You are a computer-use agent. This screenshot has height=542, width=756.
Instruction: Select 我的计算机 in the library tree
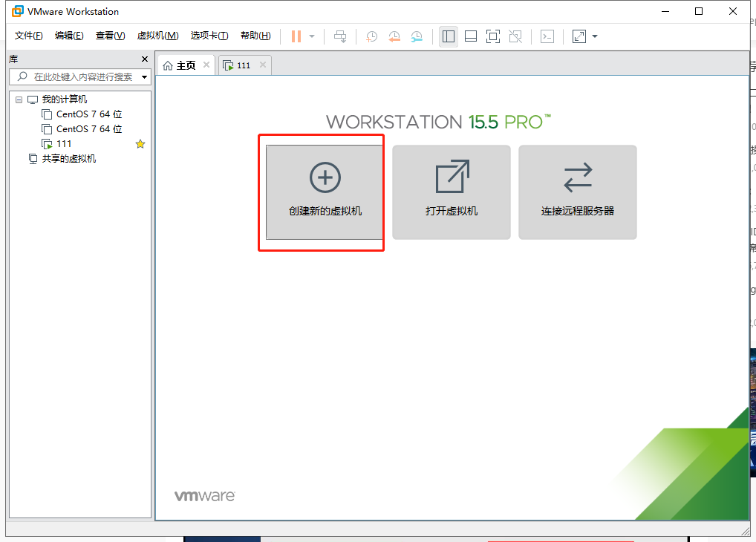coord(64,99)
